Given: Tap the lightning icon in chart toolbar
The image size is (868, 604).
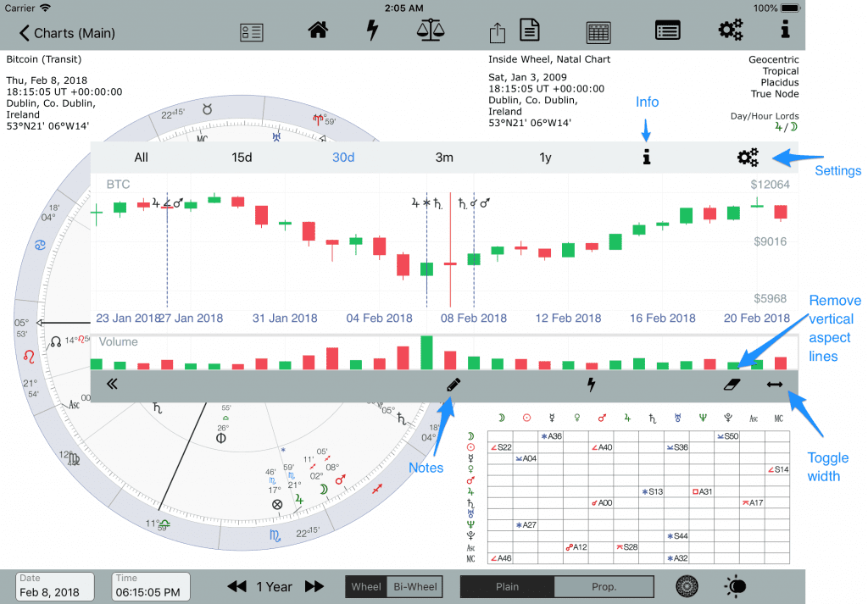Looking at the screenshot, I should [x=591, y=384].
